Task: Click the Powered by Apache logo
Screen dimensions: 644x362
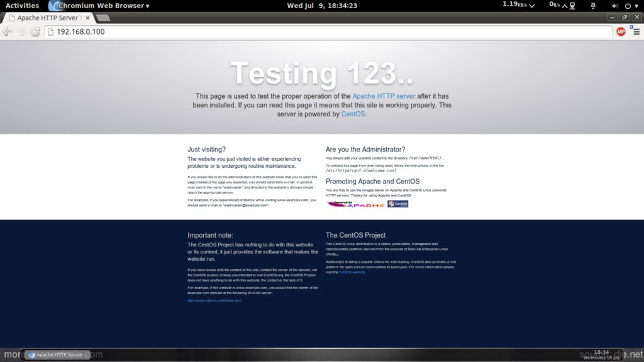Action: [356, 204]
